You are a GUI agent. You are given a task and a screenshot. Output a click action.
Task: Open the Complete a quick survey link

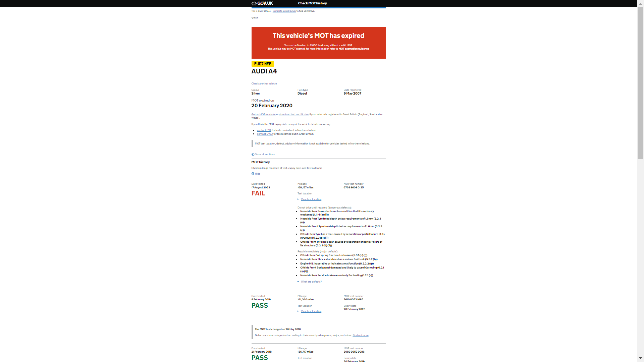(x=284, y=11)
